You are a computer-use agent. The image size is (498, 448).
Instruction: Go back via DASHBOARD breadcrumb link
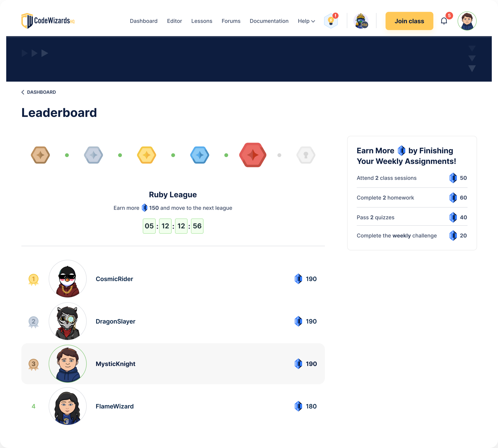point(39,92)
